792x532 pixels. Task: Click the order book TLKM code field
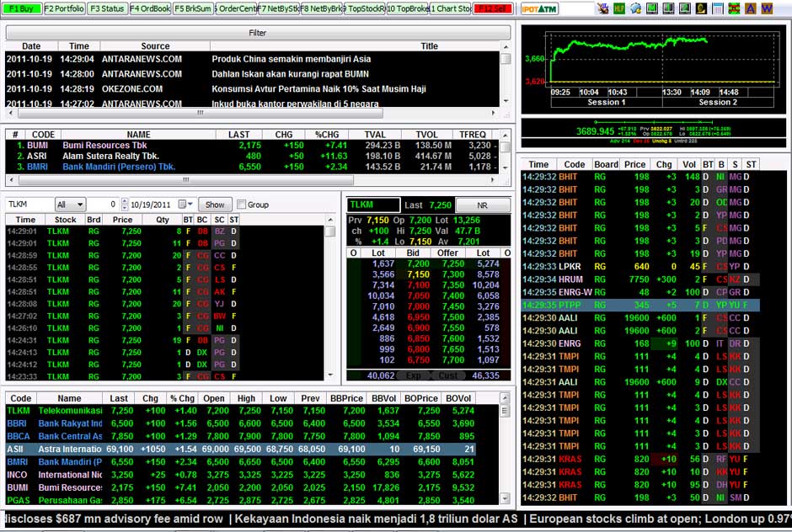click(372, 205)
